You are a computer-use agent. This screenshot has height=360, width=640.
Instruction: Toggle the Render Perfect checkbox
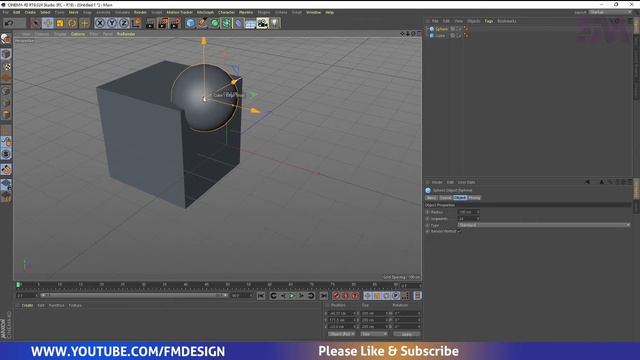(x=459, y=231)
